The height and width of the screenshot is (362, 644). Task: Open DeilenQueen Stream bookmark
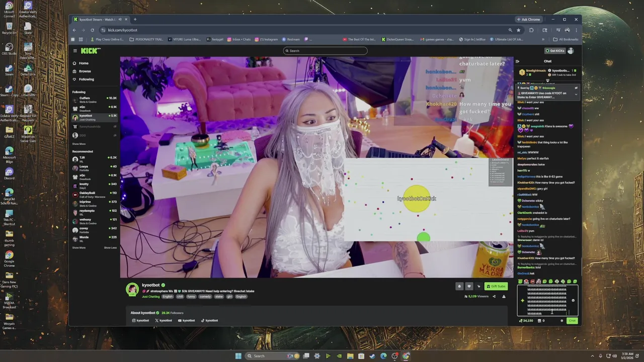397,39
